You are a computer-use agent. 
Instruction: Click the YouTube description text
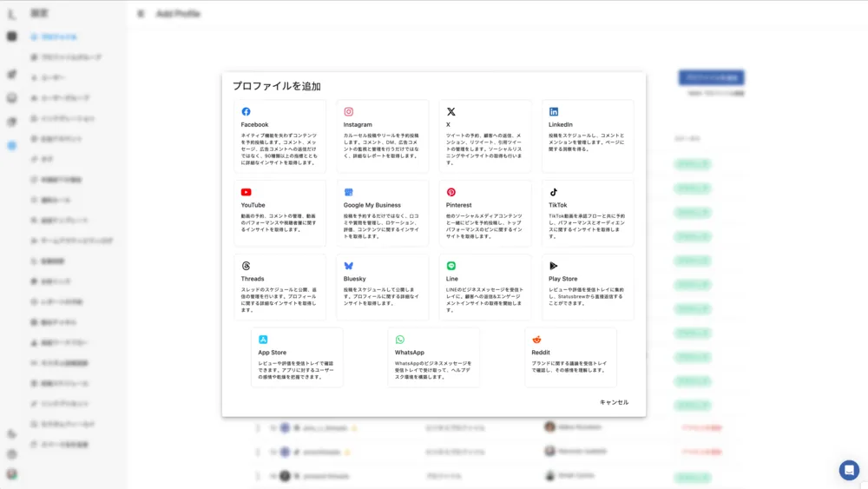click(279, 222)
